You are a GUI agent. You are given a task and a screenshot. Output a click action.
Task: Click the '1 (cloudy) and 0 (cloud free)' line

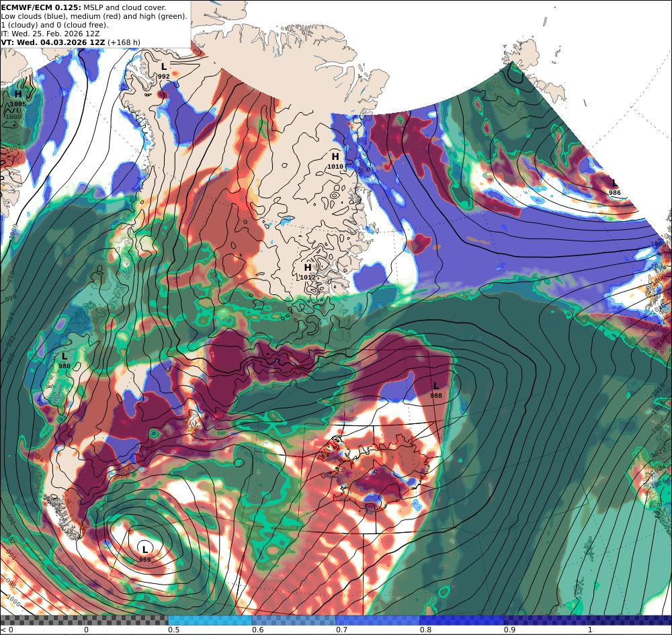(x=55, y=25)
